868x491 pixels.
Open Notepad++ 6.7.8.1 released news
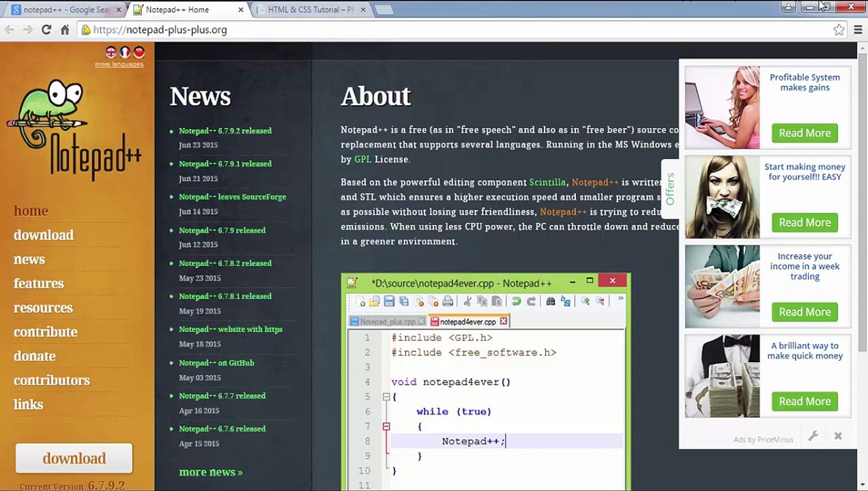pyautogui.click(x=225, y=297)
